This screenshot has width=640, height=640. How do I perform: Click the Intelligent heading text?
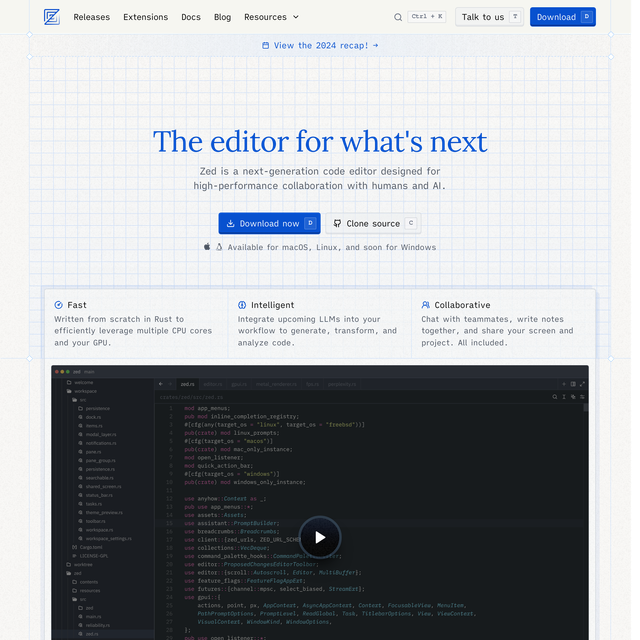coord(272,305)
